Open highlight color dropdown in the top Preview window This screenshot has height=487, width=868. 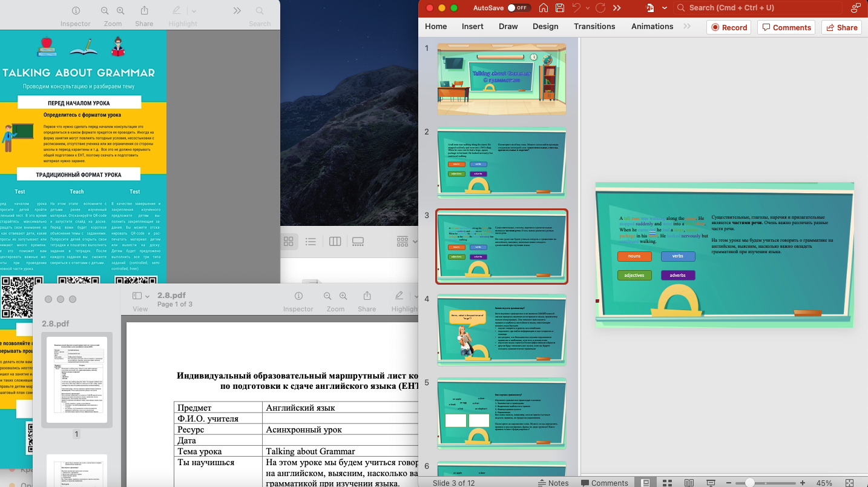(x=194, y=11)
